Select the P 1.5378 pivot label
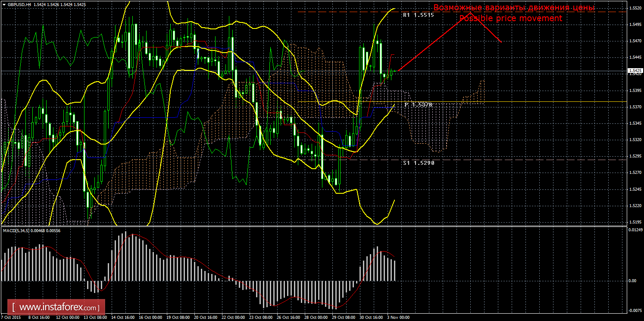 pos(418,105)
